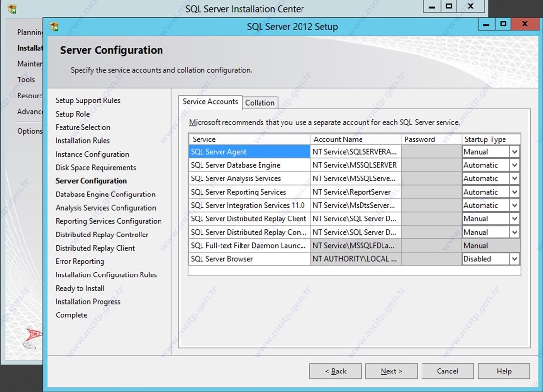This screenshot has width=543, height=392.
Task: Open Help for Server Configuration
Action: tap(504, 371)
